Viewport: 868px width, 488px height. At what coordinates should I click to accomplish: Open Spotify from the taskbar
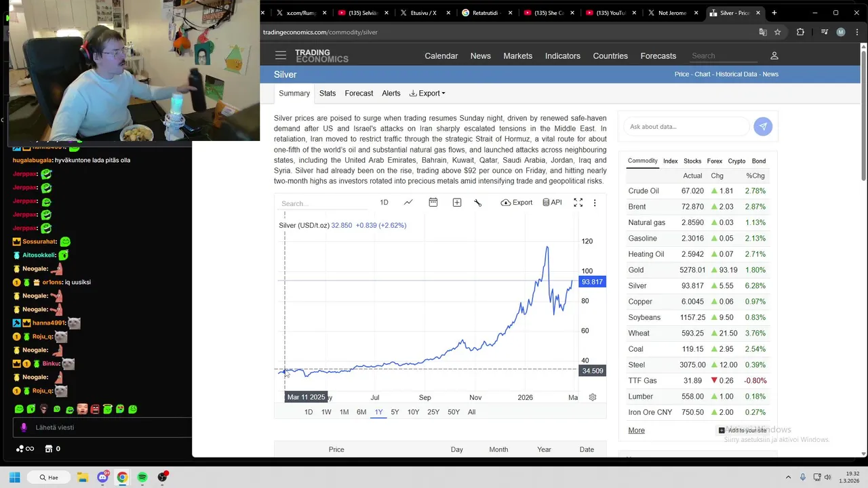click(142, 477)
